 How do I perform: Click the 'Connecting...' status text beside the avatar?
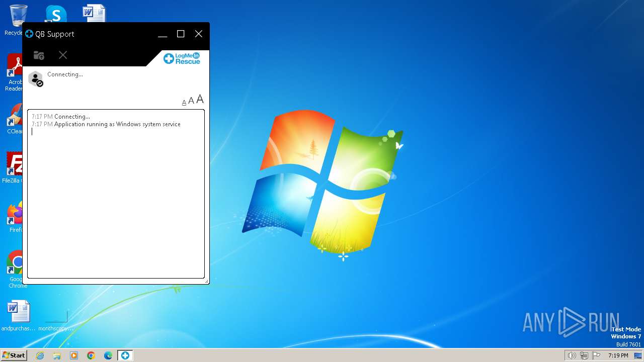65,74
